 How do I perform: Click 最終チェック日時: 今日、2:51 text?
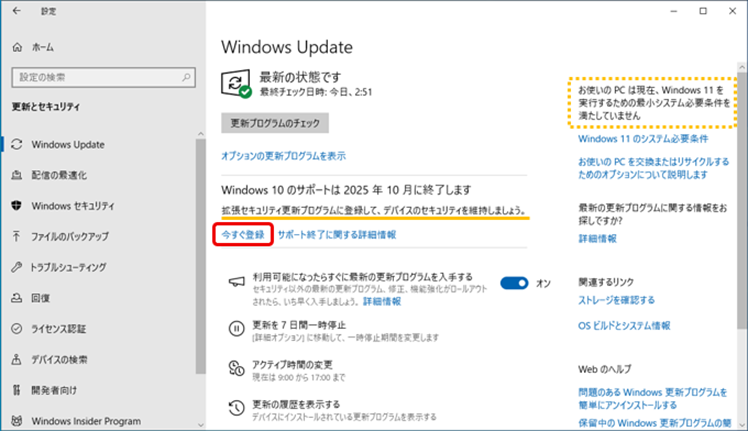316,92
